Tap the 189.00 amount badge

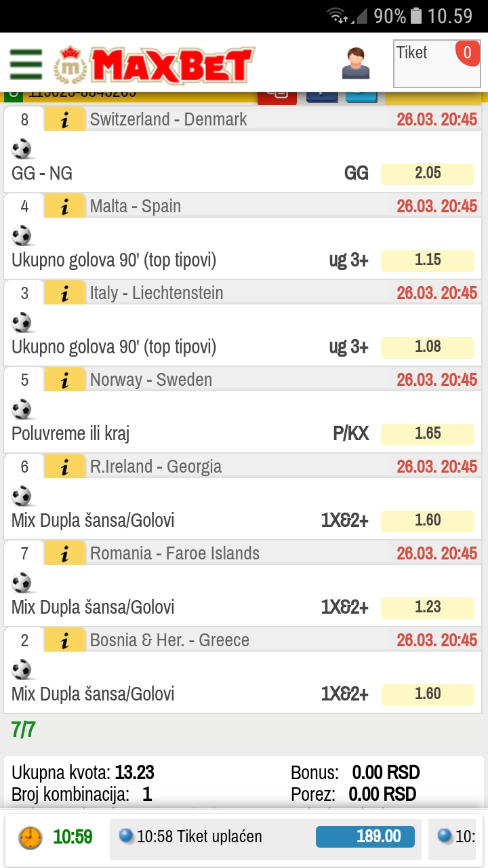coord(365,837)
